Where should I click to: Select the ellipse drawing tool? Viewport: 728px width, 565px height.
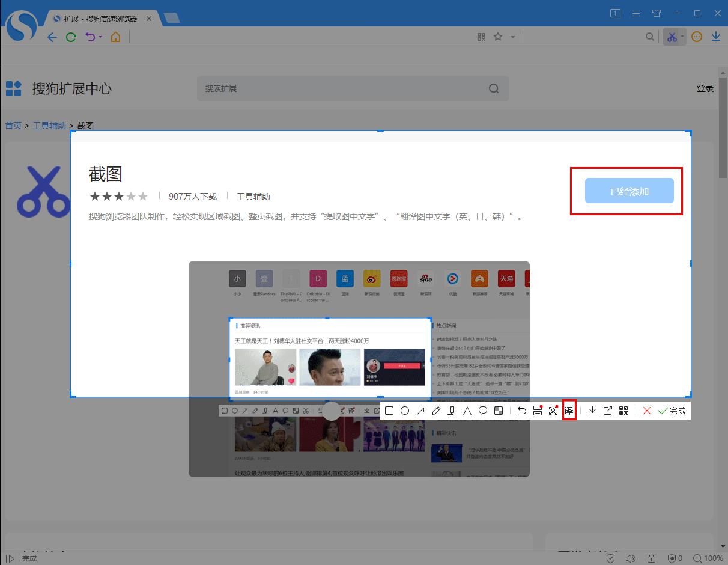405,411
